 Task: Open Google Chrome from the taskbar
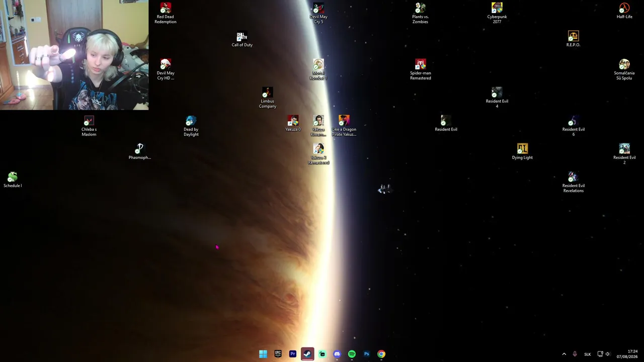(x=381, y=354)
